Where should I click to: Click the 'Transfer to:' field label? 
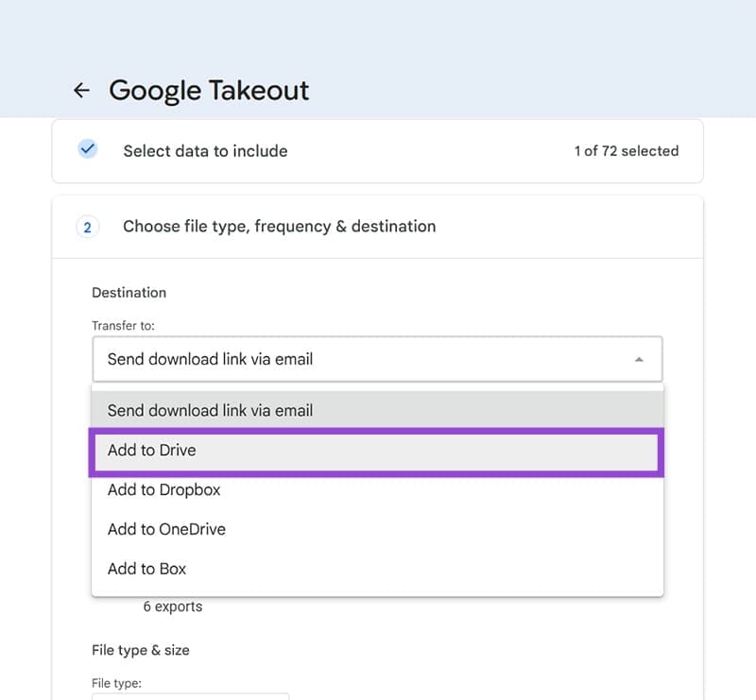[123, 326]
